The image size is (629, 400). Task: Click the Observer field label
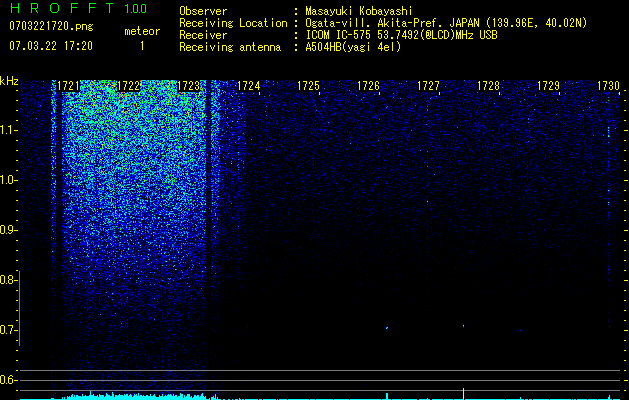coord(203,11)
